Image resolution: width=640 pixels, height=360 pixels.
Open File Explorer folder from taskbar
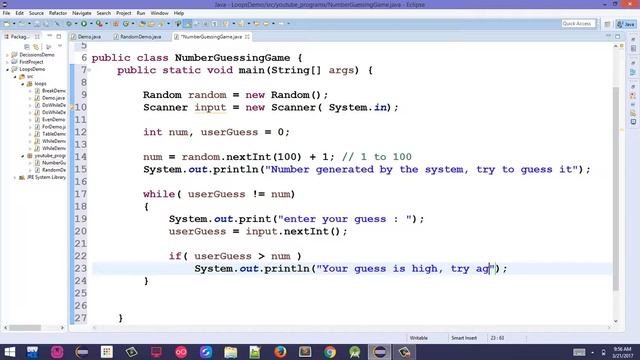(231, 352)
